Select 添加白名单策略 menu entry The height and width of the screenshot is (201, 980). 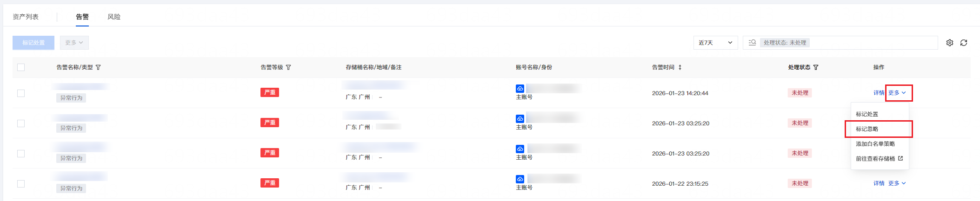[875, 144]
